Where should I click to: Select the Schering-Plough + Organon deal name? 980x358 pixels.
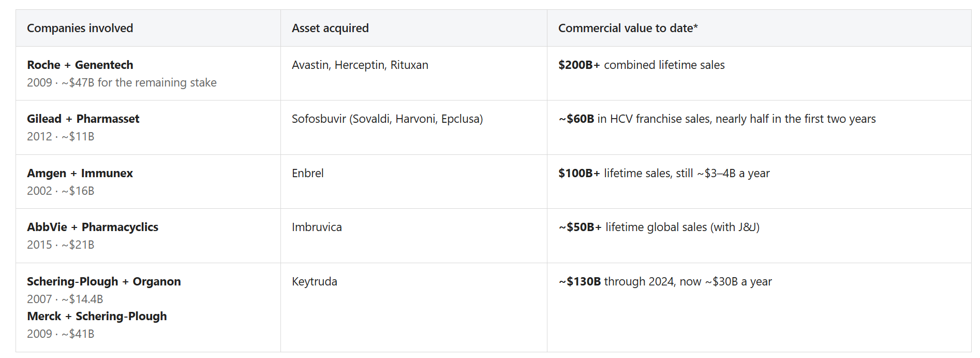point(104,281)
